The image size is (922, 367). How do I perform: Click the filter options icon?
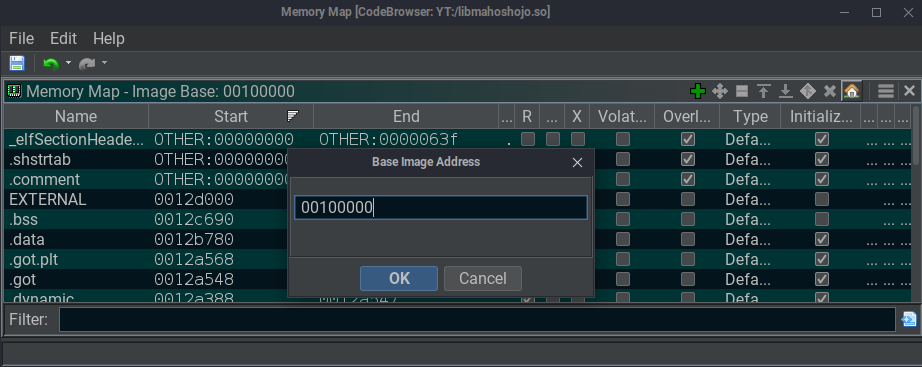(909, 319)
